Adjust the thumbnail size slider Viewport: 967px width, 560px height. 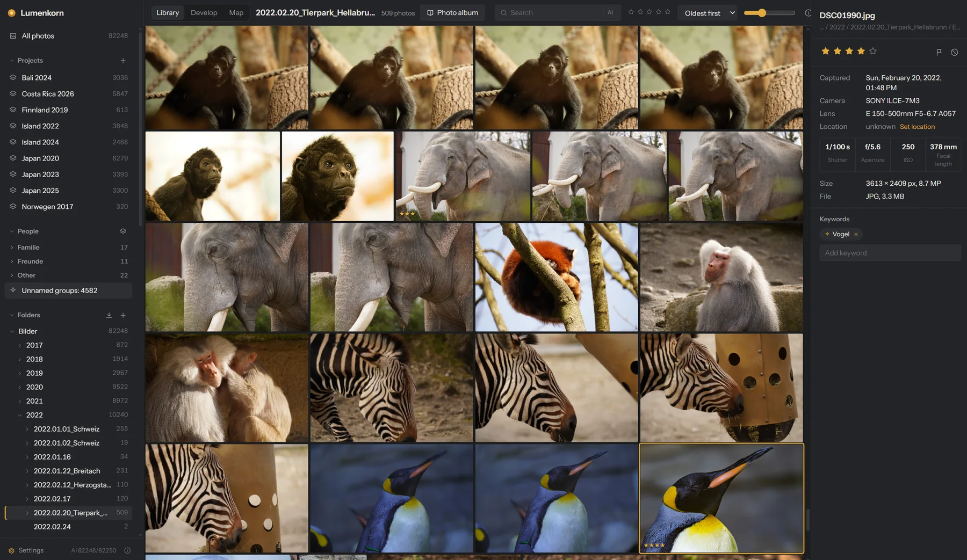(769, 13)
